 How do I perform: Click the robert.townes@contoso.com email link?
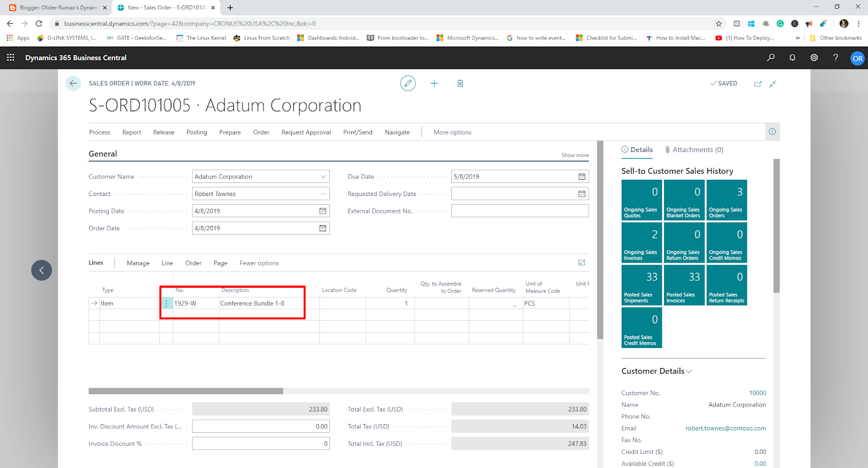click(726, 428)
